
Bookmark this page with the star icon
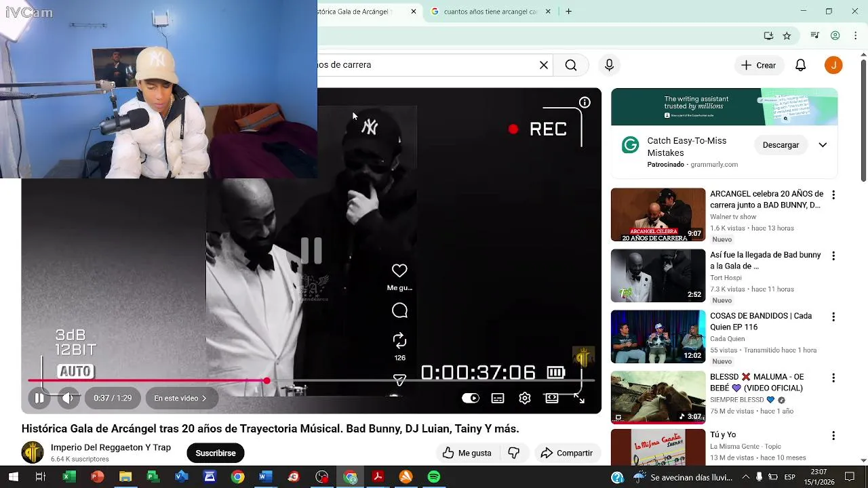pyautogui.click(x=787, y=36)
